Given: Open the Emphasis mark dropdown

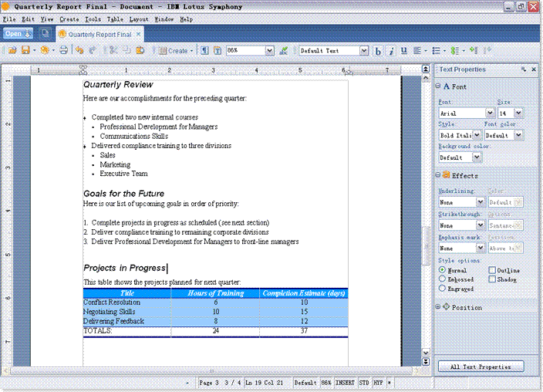Looking at the screenshot, I should tap(481, 248).
